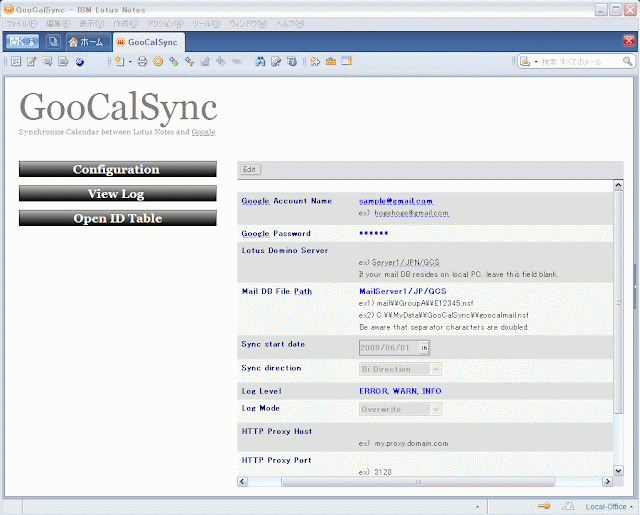Click the MailServer1/JP/GCS value
This screenshot has width=640, height=515.
[x=402, y=291]
